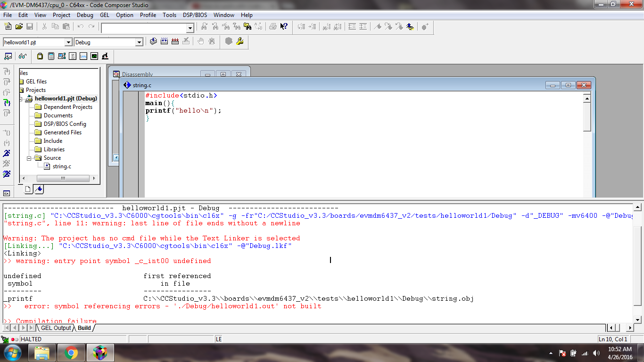Toggle breakpoint hand icon

pyautogui.click(x=201, y=41)
